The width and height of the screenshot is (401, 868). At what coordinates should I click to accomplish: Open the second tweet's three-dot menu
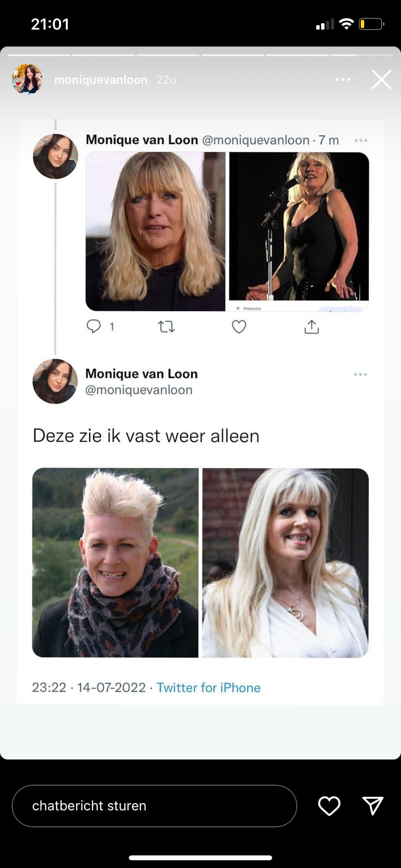[x=360, y=374]
